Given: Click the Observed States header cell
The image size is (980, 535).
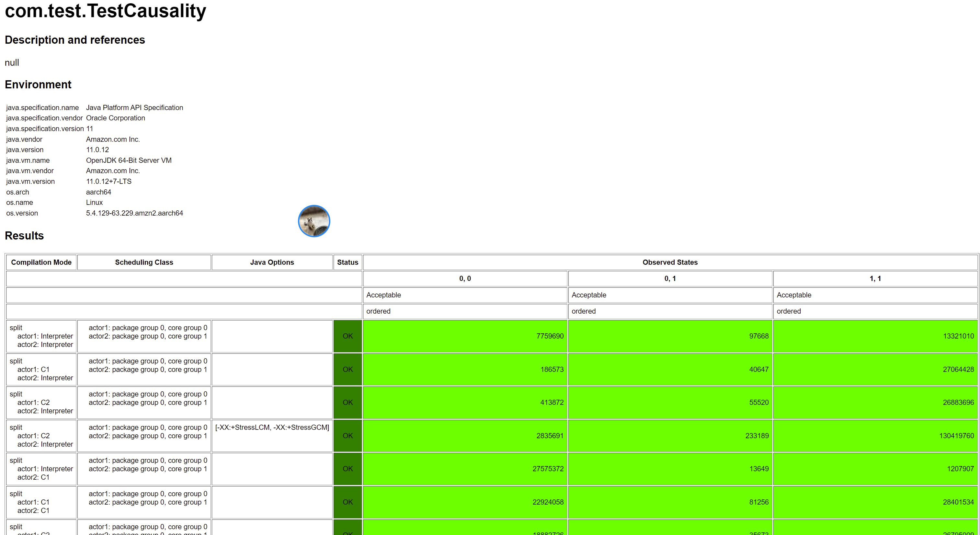Looking at the screenshot, I should coord(669,262).
